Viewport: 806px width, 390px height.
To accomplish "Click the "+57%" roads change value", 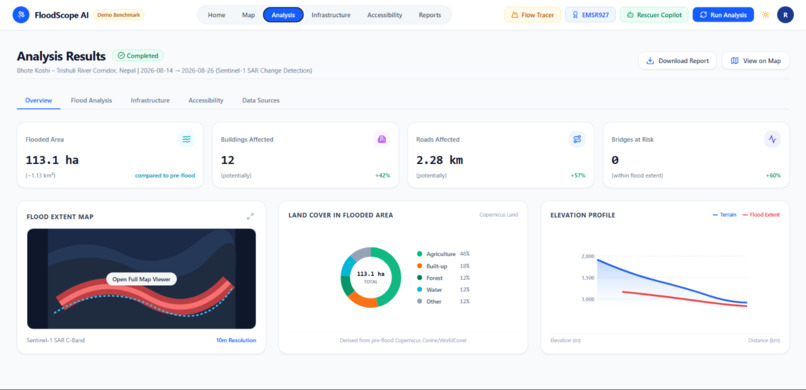I will [578, 176].
